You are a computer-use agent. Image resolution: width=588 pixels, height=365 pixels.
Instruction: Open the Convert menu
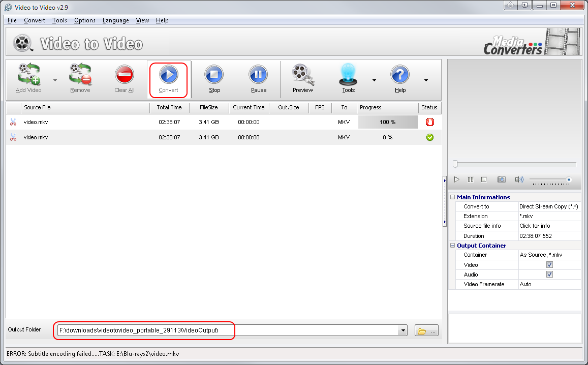(x=35, y=20)
